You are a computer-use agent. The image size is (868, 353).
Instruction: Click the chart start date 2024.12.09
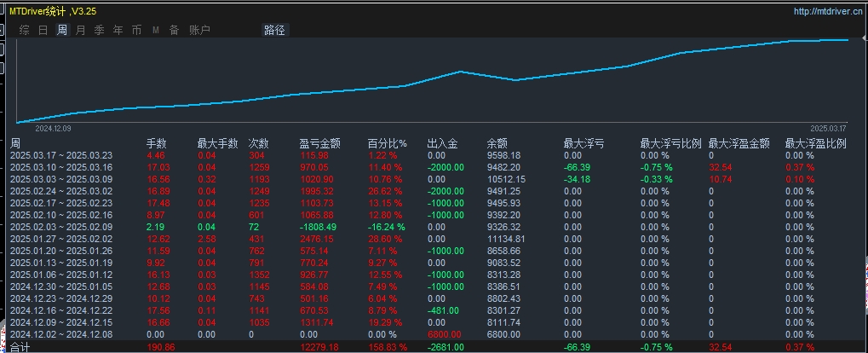[x=53, y=128]
